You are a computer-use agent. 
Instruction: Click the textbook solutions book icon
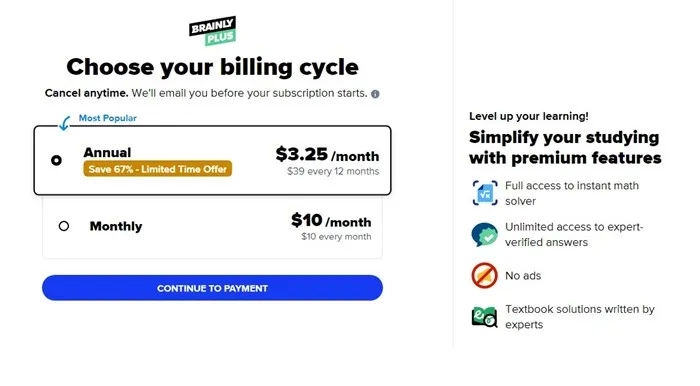tap(484, 316)
